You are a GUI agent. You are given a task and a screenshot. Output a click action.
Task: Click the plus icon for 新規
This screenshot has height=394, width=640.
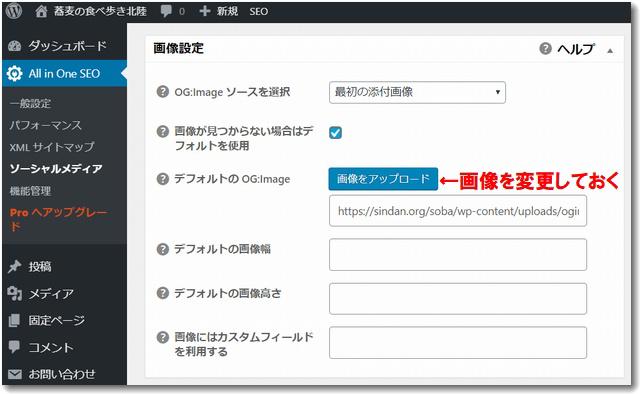coord(204,11)
